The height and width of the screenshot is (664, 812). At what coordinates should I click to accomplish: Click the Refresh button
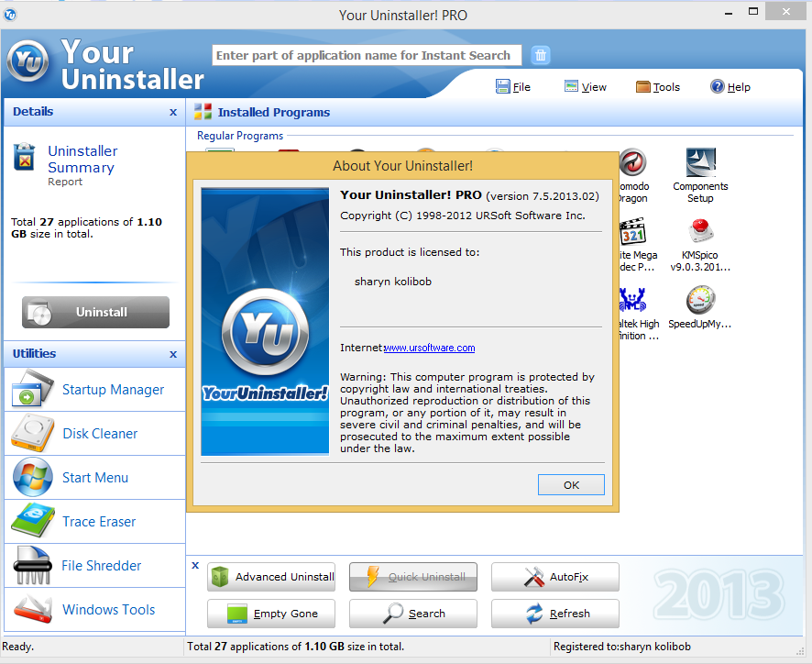(555, 614)
